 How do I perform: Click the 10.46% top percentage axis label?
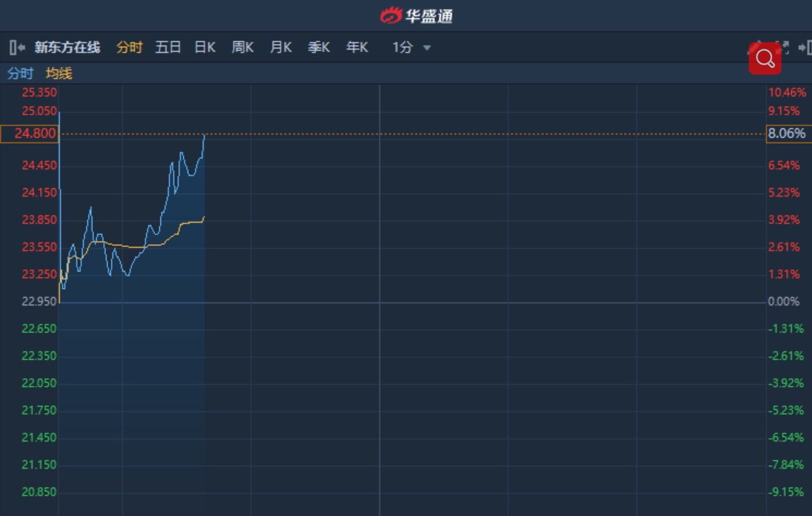coord(787,92)
